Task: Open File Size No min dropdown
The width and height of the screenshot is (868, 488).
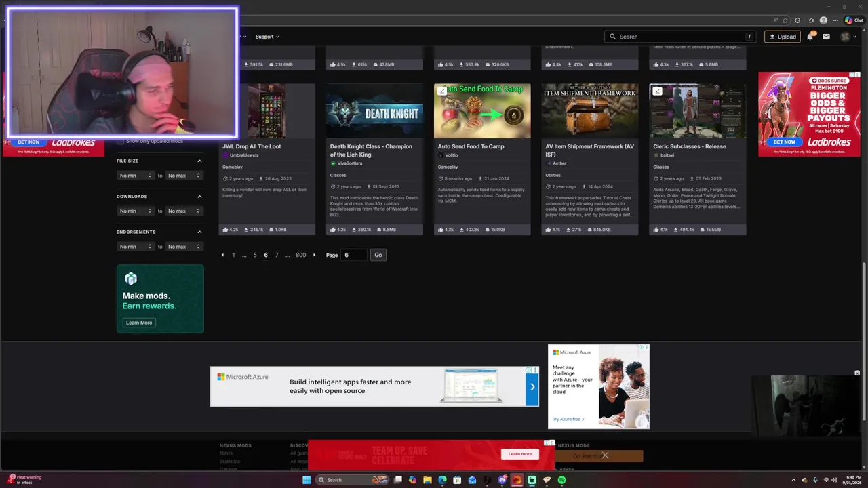Action: click(136, 176)
